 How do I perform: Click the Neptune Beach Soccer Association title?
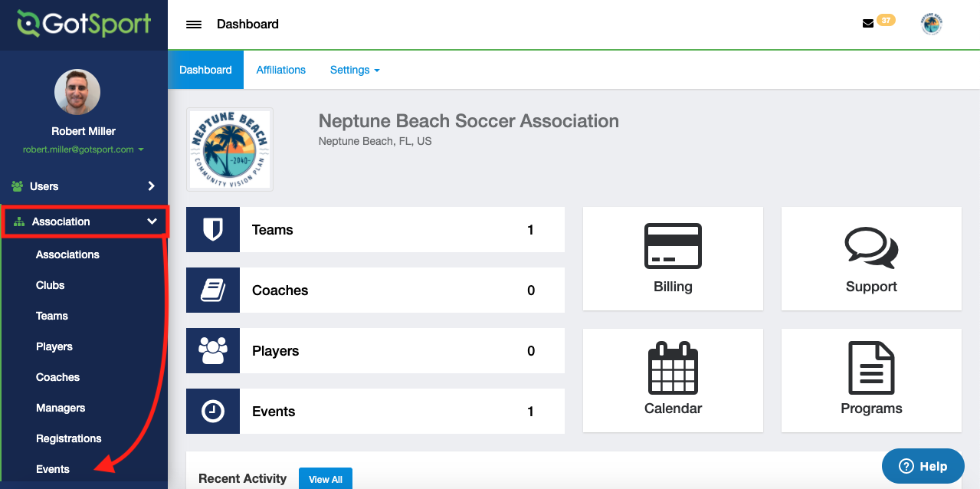(468, 121)
